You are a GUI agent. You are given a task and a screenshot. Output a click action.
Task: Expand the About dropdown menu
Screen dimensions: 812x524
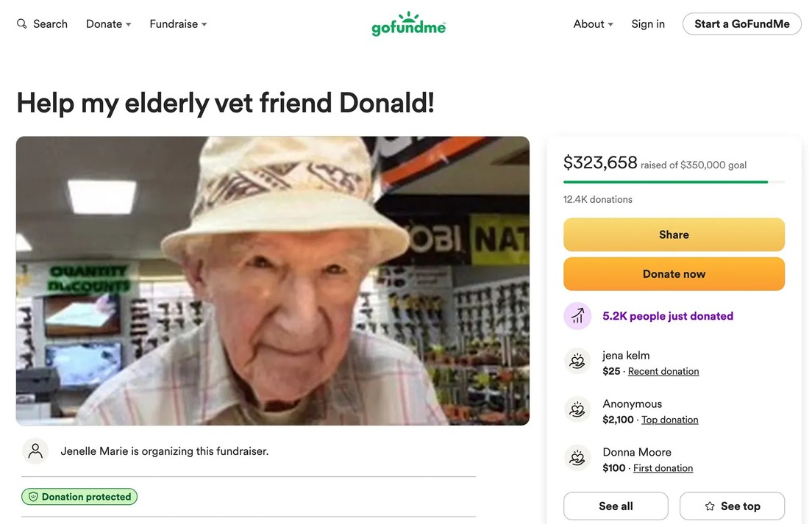[593, 24]
